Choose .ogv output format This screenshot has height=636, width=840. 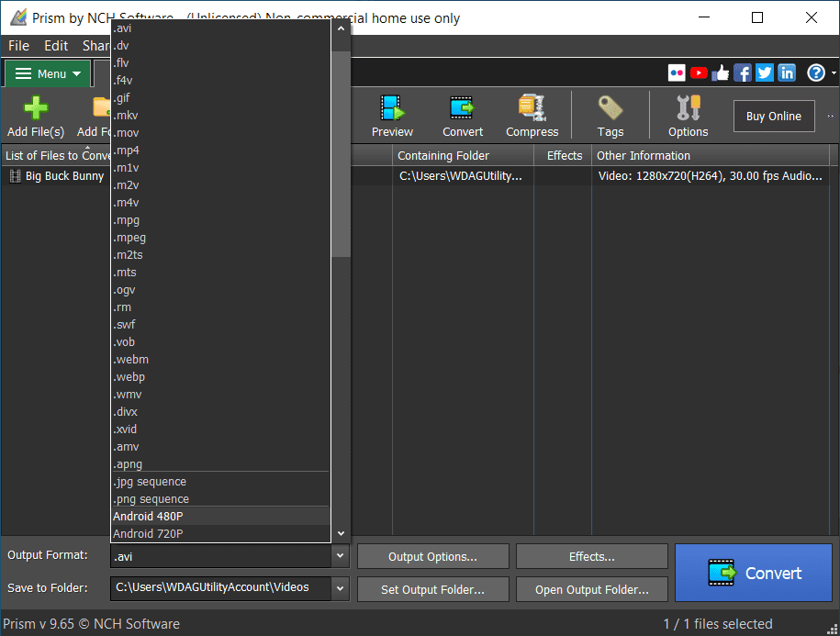click(220, 290)
